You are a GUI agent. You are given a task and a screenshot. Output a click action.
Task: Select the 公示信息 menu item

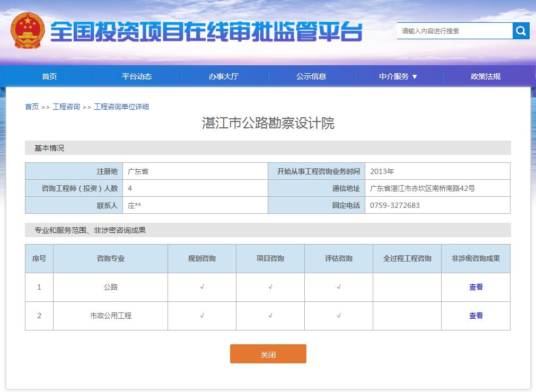tap(312, 76)
